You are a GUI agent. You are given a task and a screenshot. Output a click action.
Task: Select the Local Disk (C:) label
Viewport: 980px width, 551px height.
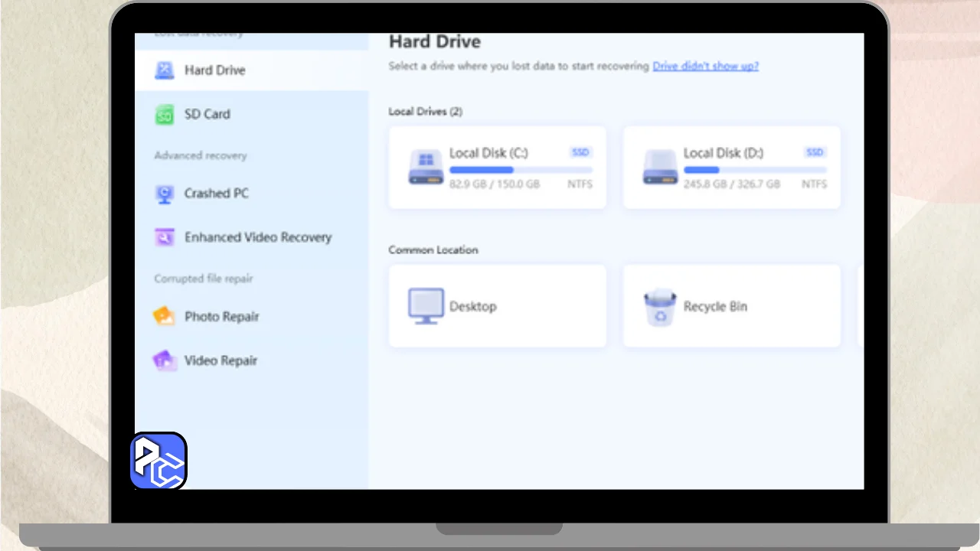click(x=488, y=153)
